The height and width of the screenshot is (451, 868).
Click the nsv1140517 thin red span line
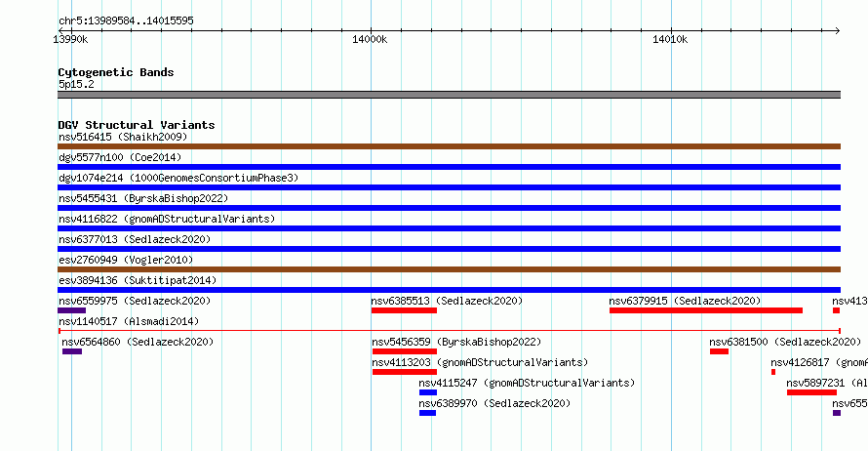coord(449,331)
